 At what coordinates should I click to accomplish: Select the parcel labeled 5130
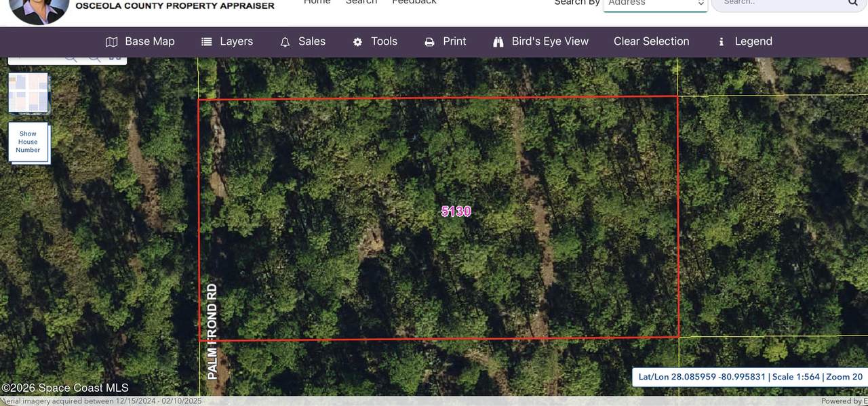(x=456, y=211)
